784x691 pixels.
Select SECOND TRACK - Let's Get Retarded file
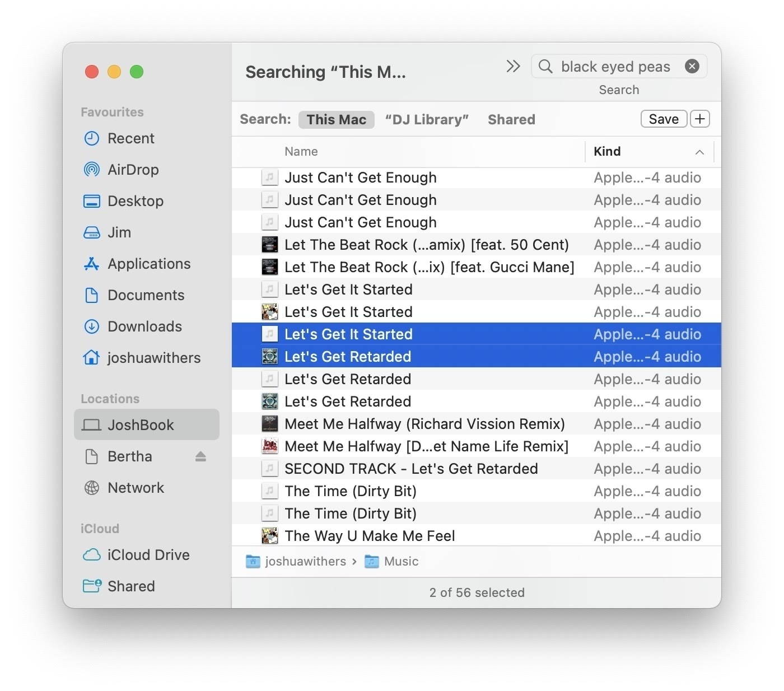click(410, 469)
